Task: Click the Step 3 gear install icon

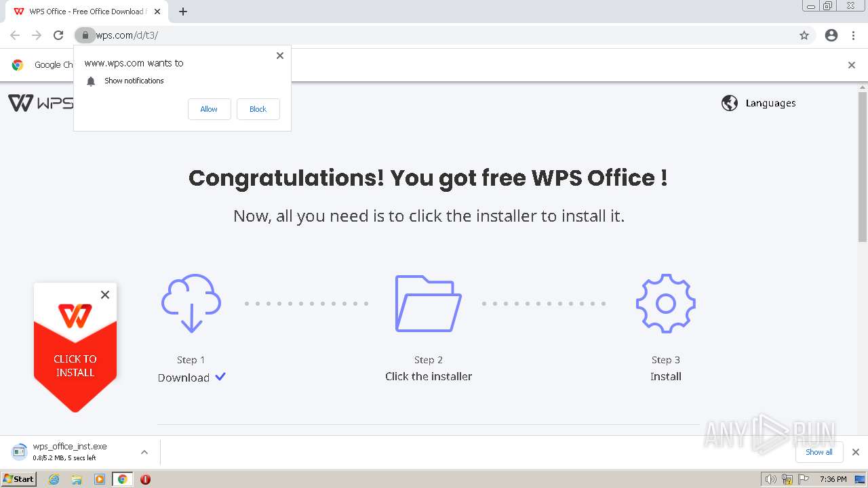Action: pos(666,303)
